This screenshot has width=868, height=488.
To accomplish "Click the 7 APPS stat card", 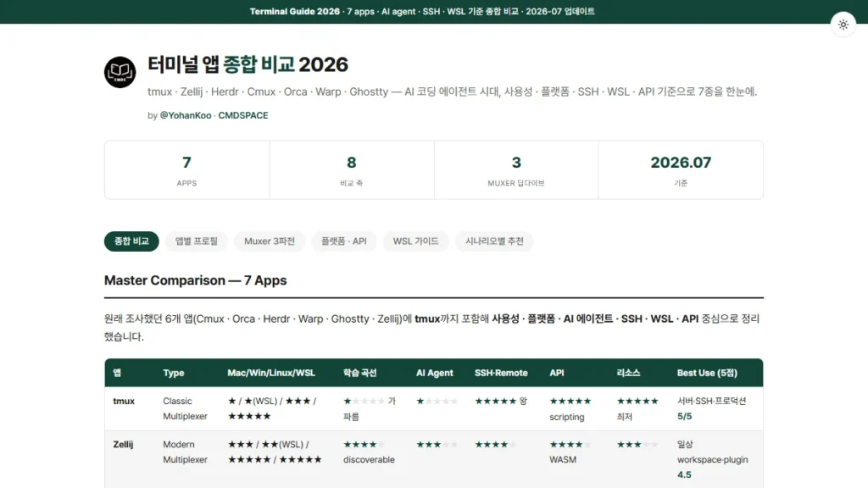I will pyautogui.click(x=186, y=169).
